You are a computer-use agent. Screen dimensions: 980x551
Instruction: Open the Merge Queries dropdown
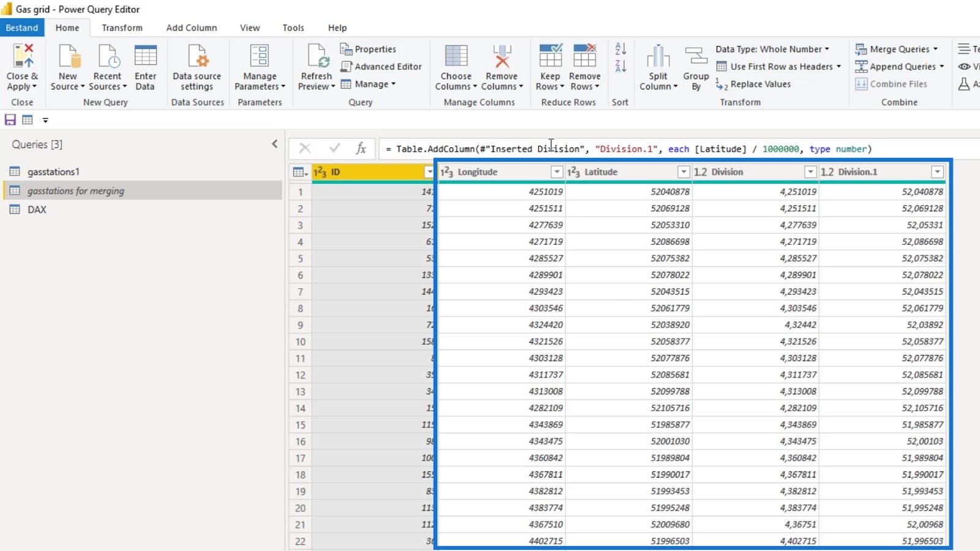(x=935, y=49)
